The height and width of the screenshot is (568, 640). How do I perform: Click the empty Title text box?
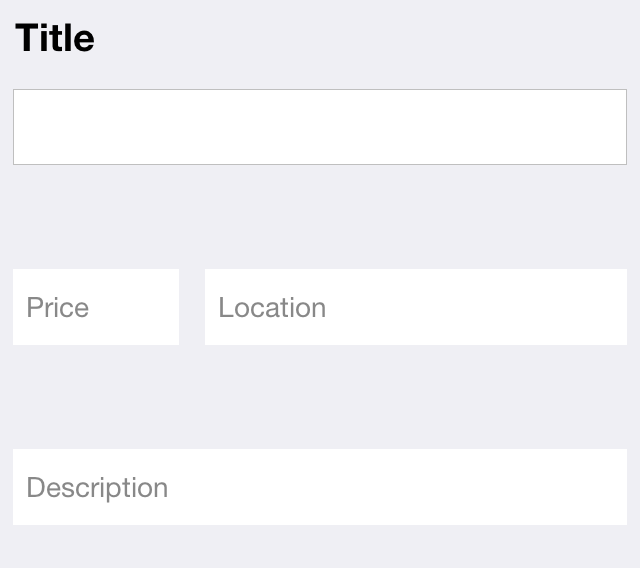click(x=319, y=127)
